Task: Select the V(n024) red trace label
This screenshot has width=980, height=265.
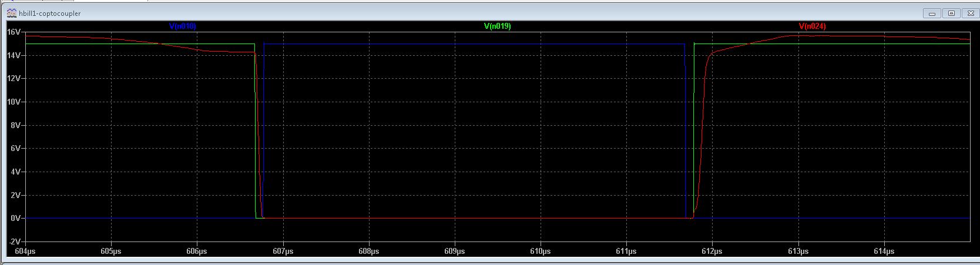Action: point(812,26)
